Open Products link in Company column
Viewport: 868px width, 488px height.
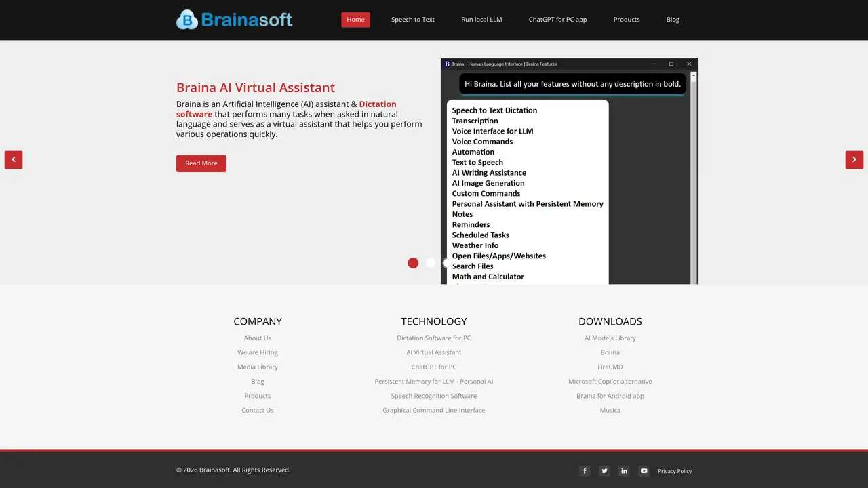pyautogui.click(x=258, y=396)
